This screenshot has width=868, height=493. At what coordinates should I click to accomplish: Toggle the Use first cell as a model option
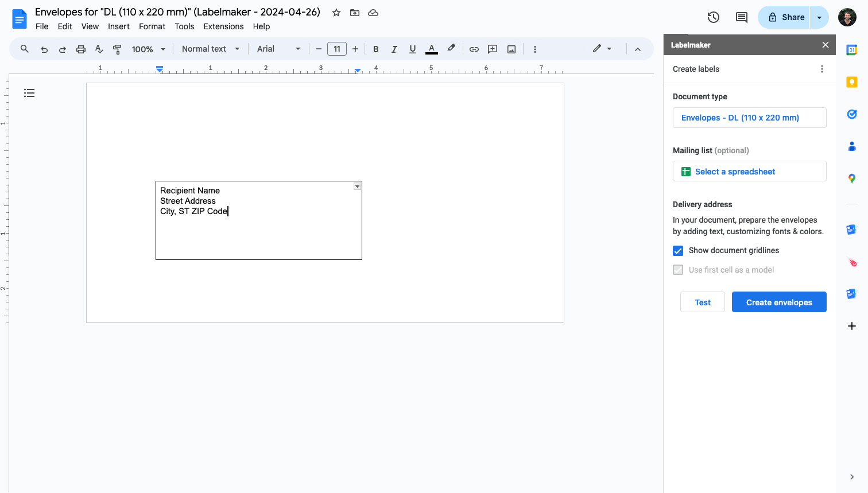(x=678, y=270)
